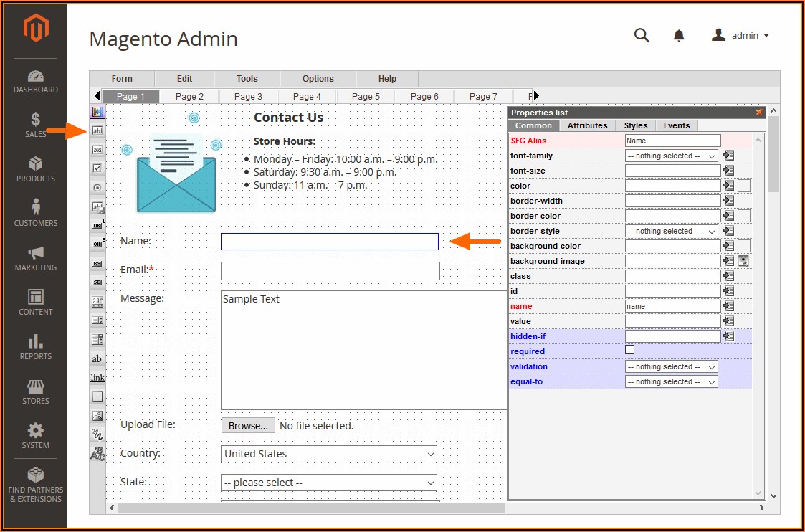The image size is (805, 532).
Task: Go to Customers in Magento sidebar
Action: [35, 213]
